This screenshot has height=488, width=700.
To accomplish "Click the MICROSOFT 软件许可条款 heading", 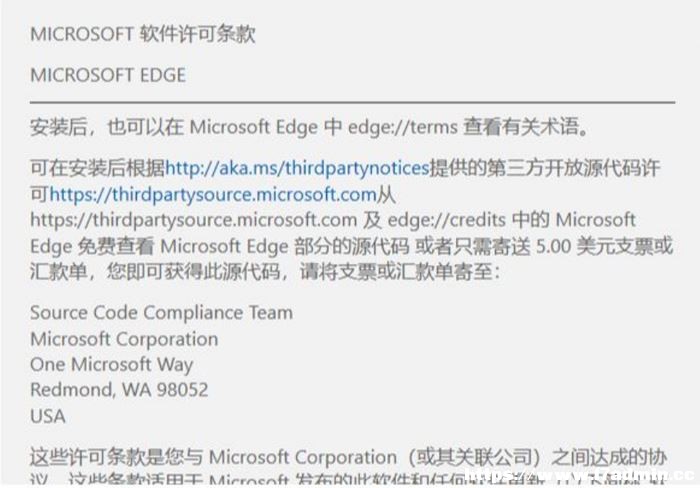I will [143, 34].
